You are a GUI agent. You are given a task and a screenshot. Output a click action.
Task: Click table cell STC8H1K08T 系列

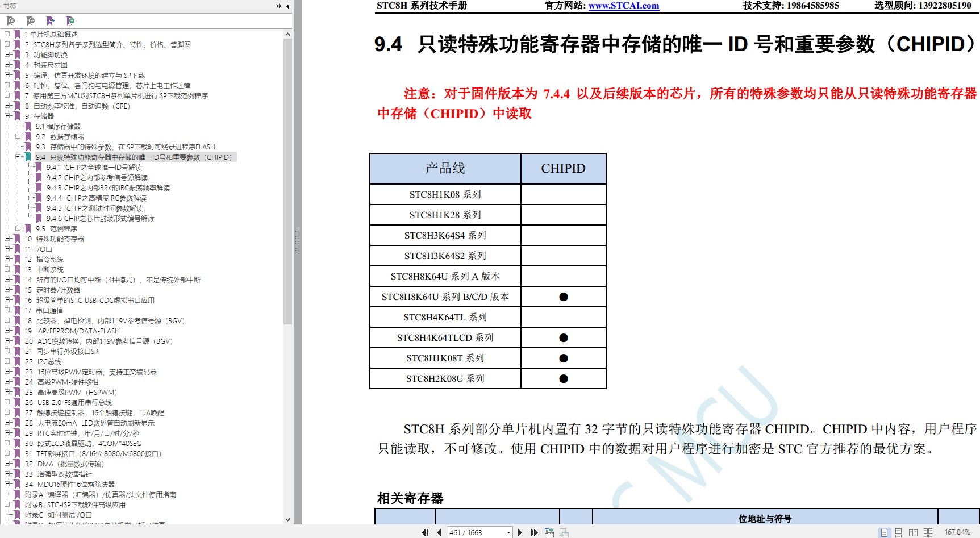pyautogui.click(x=445, y=358)
